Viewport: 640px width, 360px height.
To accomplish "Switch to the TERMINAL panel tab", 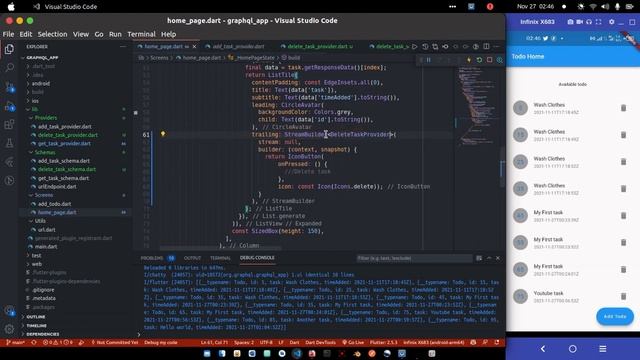I will pyautogui.click(x=220, y=258).
